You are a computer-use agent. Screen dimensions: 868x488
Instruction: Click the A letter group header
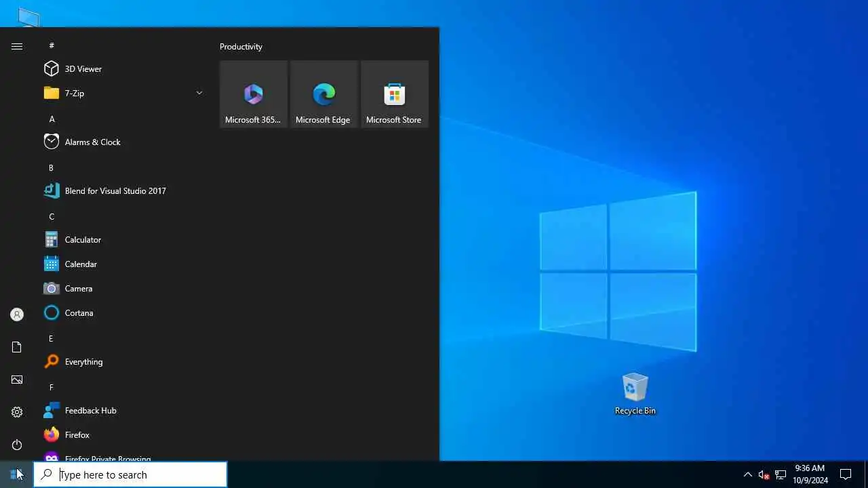(x=52, y=119)
